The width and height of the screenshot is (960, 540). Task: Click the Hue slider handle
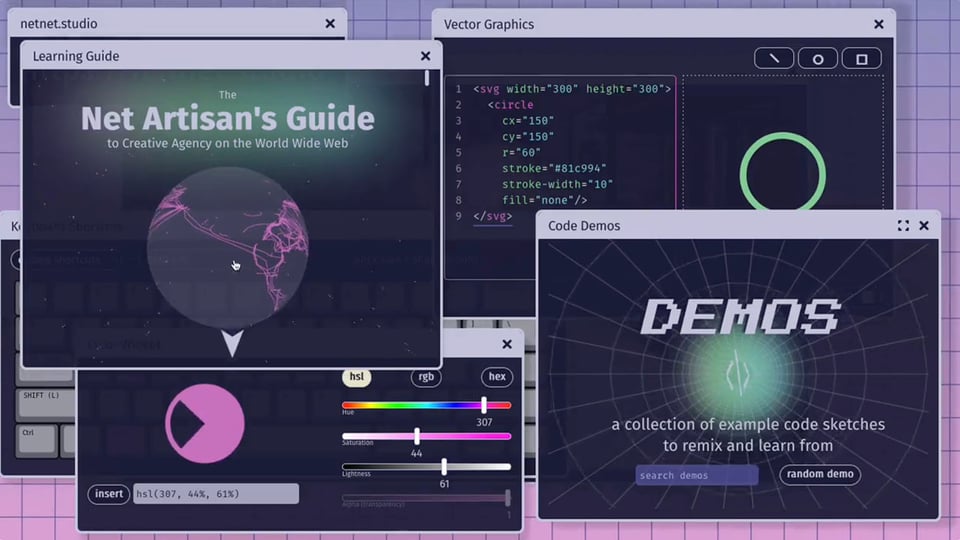[484, 405]
